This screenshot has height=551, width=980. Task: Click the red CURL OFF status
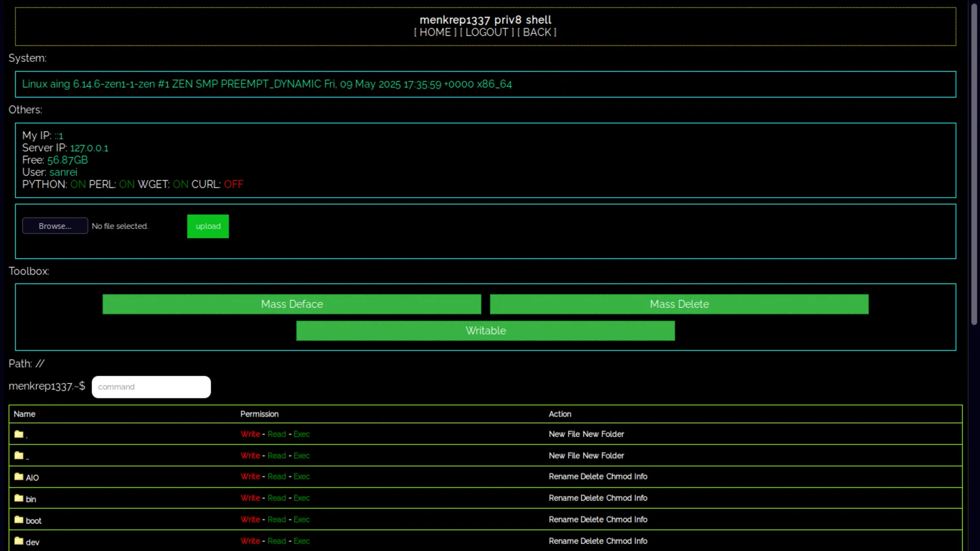pos(233,184)
